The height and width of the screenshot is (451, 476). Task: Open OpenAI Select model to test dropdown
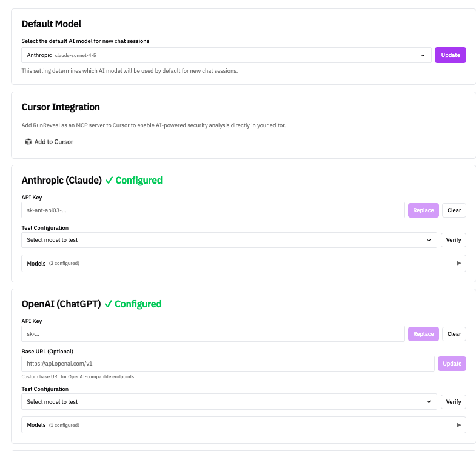click(229, 401)
